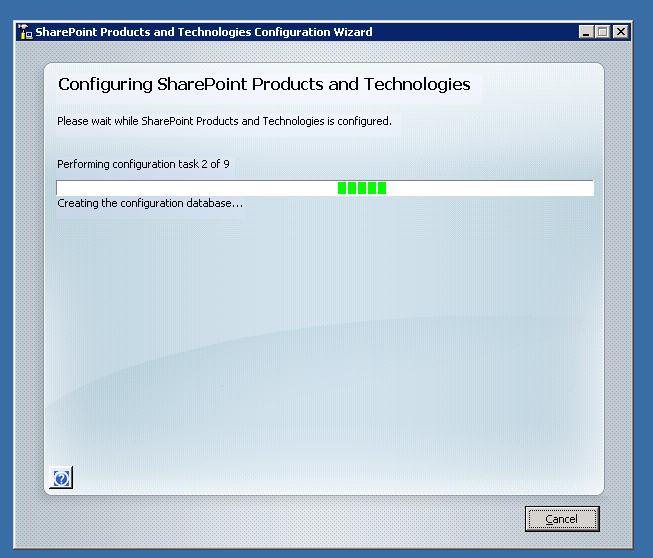This screenshot has height=558, width=653.
Task: Click the wizard window title text
Action: coord(204,32)
